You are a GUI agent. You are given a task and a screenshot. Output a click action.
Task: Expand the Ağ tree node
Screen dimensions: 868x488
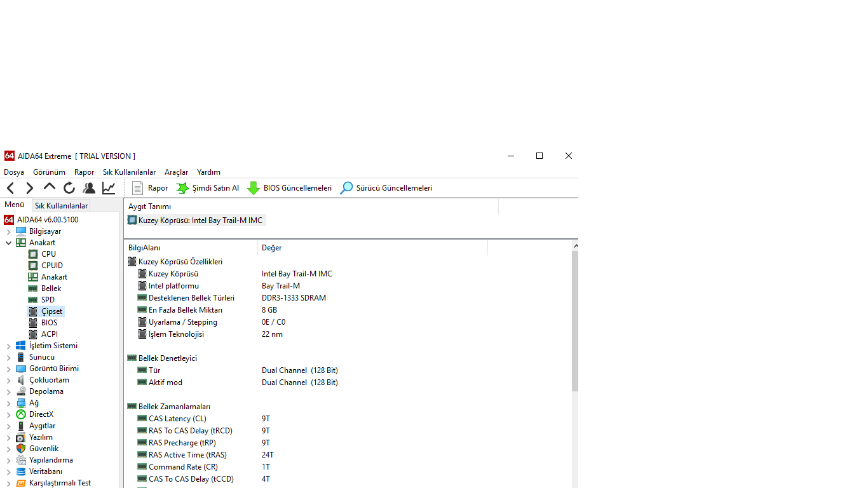(x=9, y=403)
